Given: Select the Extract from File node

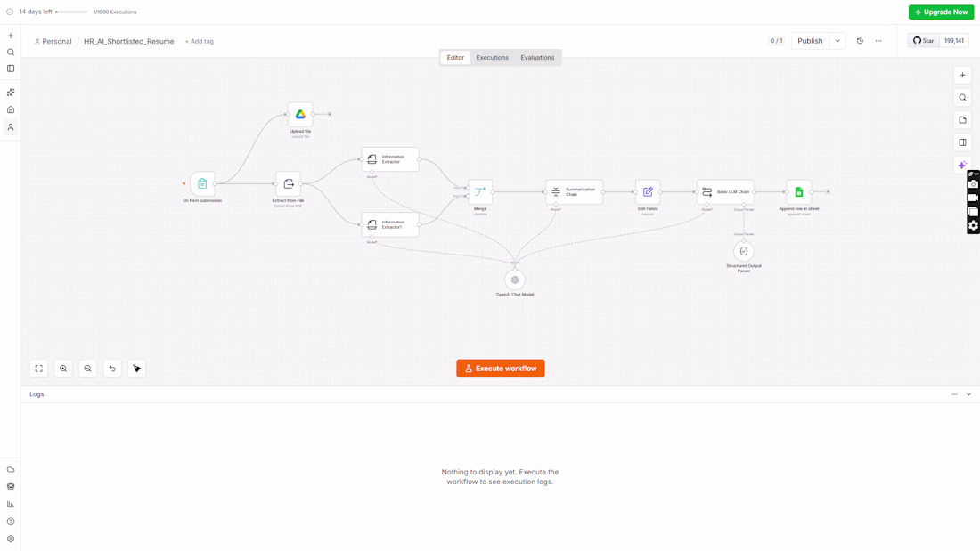Looking at the screenshot, I should (288, 183).
